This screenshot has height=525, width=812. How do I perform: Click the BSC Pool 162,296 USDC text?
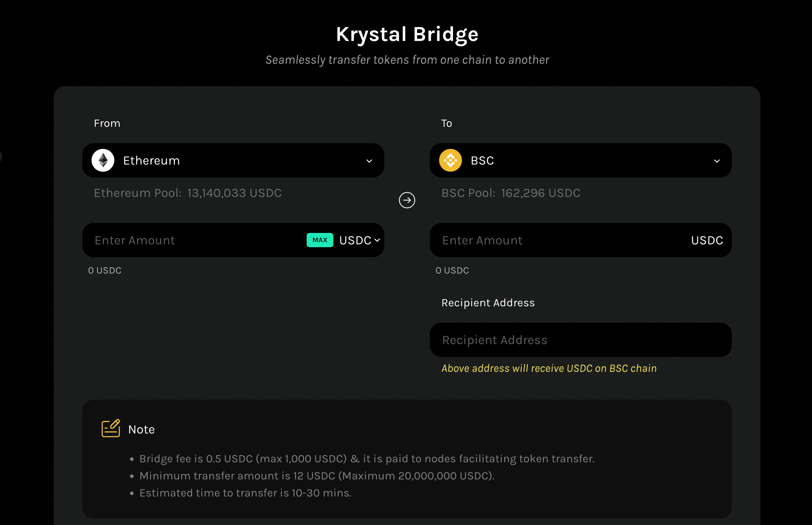tap(511, 193)
